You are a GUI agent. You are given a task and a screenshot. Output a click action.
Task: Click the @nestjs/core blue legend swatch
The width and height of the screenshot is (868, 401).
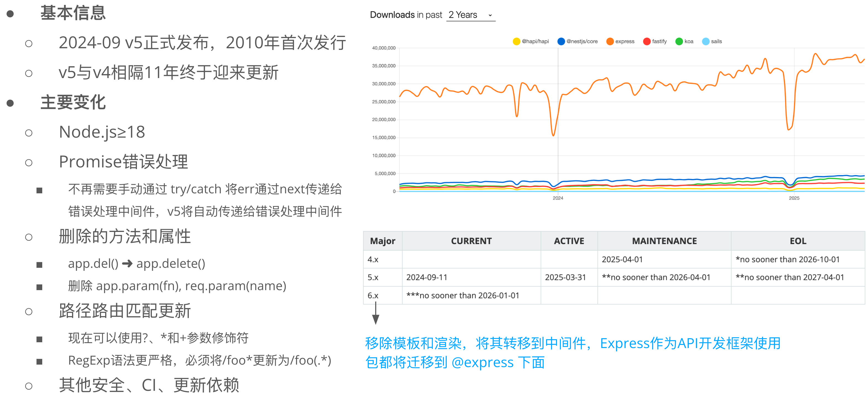(561, 41)
